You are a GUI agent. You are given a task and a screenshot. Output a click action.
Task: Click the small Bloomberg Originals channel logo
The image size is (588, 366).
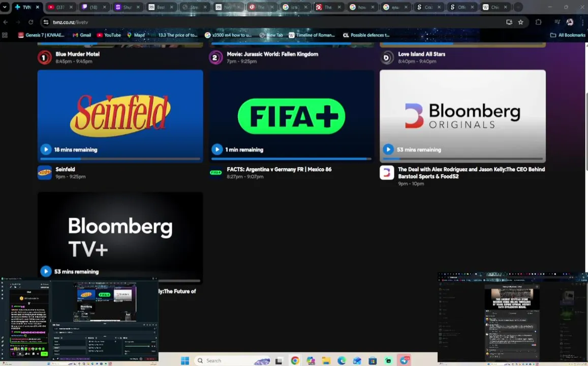coord(387,172)
